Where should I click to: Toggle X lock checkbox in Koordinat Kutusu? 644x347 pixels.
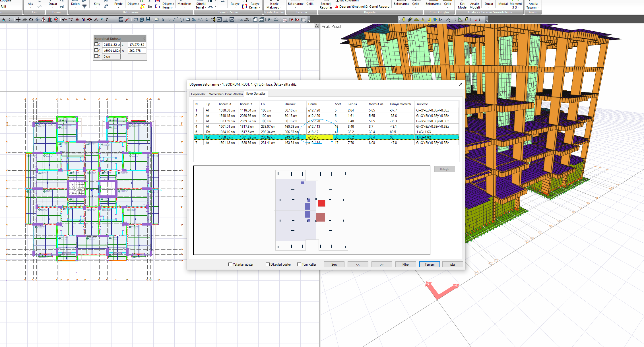(96, 44)
